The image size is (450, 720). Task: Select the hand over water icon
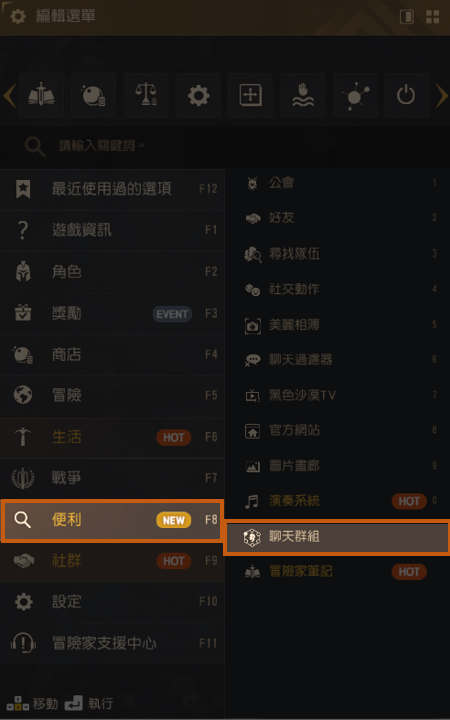click(x=303, y=96)
